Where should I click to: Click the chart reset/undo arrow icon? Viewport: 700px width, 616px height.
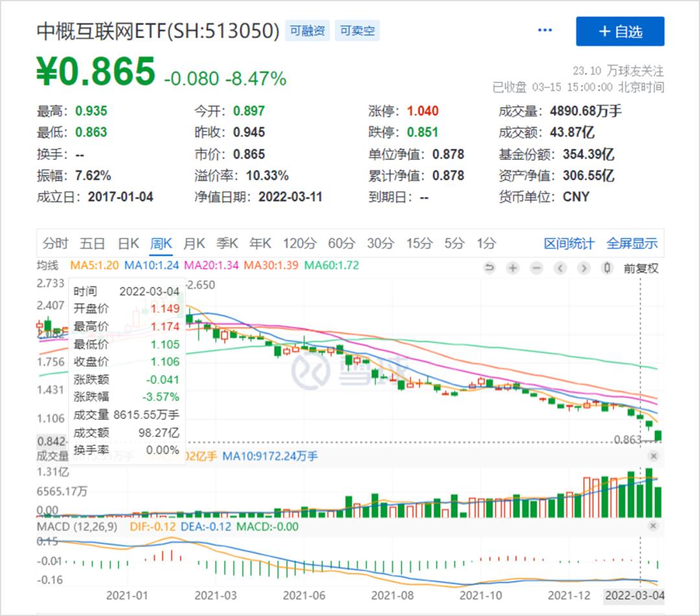pos(489,268)
